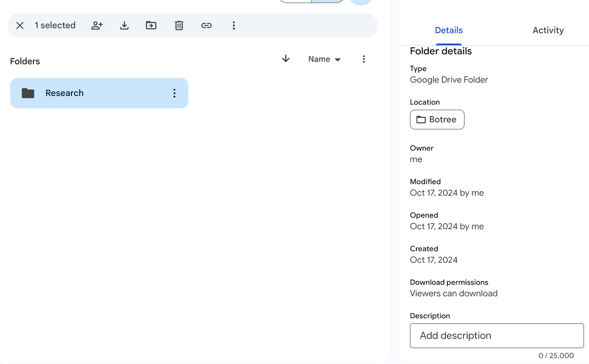Open the folder list view options menu
The height and width of the screenshot is (364, 589).
[364, 59]
